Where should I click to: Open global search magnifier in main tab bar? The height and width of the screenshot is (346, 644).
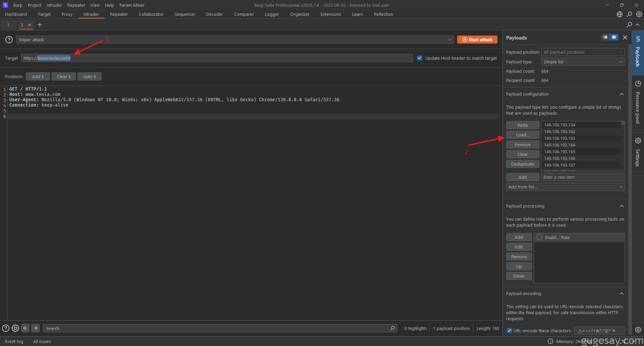click(x=630, y=14)
